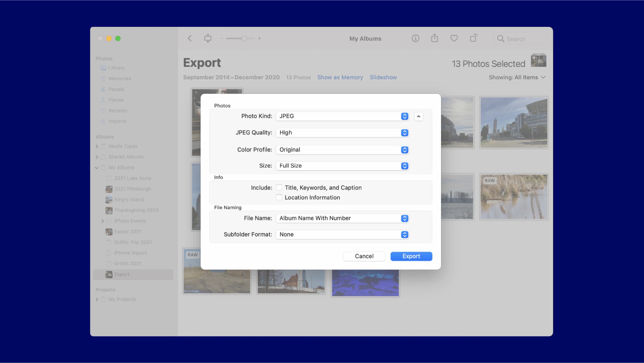Click the Slideshow link

pyautogui.click(x=383, y=77)
